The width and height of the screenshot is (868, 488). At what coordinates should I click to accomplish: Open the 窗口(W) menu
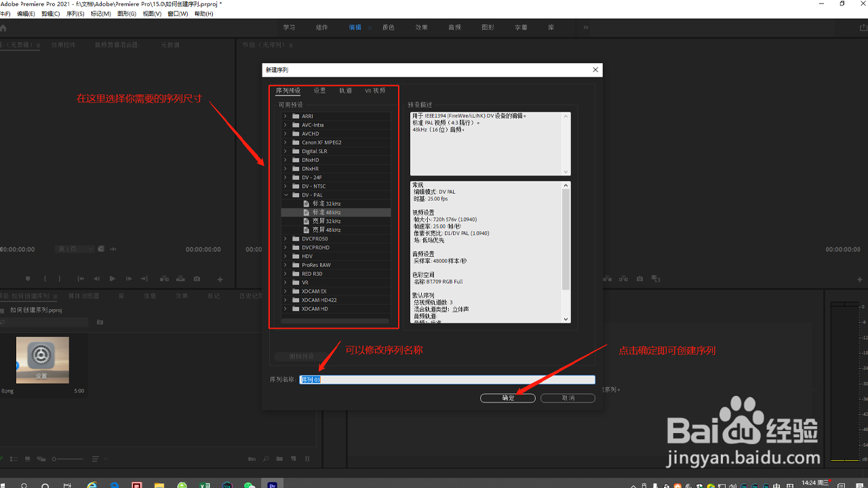click(x=178, y=14)
